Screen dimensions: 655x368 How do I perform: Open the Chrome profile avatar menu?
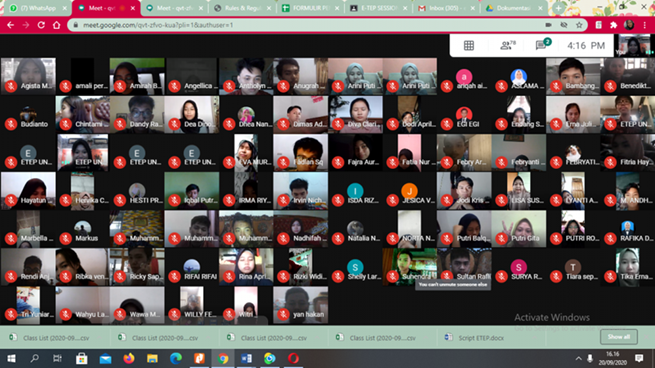click(629, 25)
